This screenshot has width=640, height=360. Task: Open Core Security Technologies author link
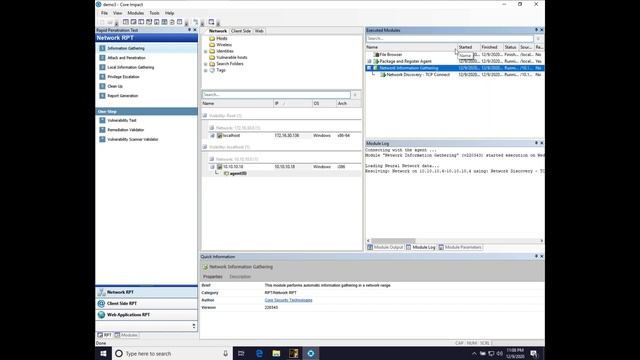pos(288,300)
